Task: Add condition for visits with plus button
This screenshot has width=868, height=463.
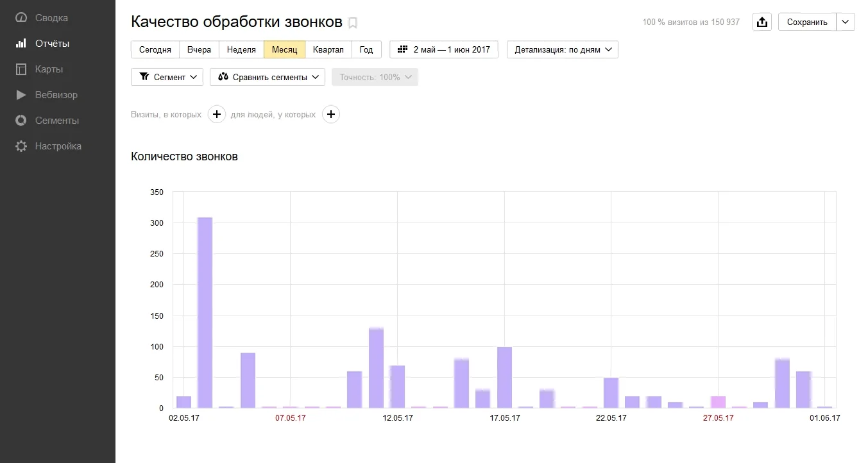Action: [x=217, y=115]
